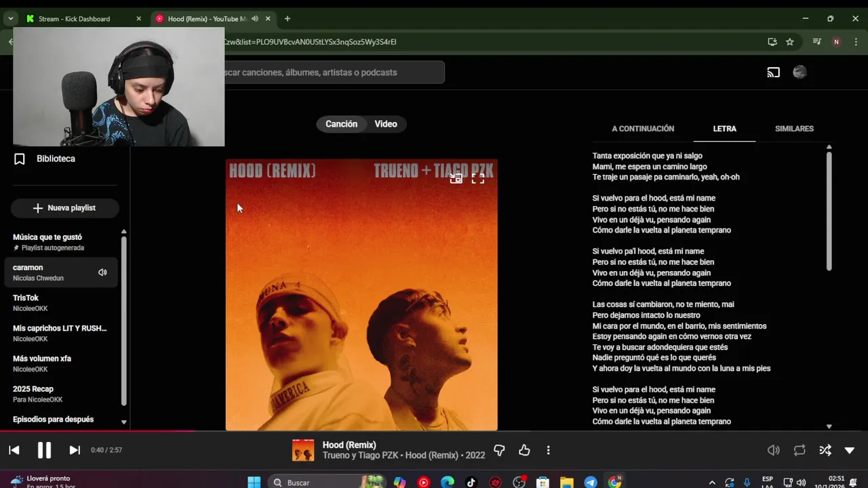Mute the YouTube Music tab speaker icon
This screenshot has width=868, height=488.
[255, 19]
